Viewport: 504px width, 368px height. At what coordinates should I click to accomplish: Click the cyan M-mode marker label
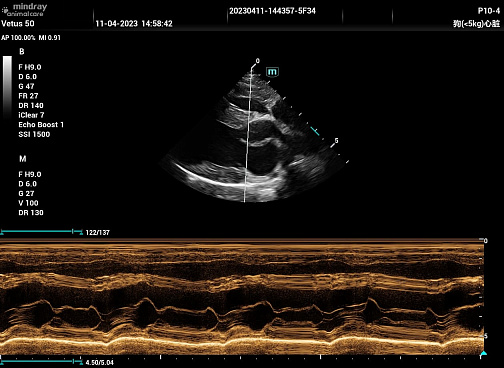pos(272,72)
